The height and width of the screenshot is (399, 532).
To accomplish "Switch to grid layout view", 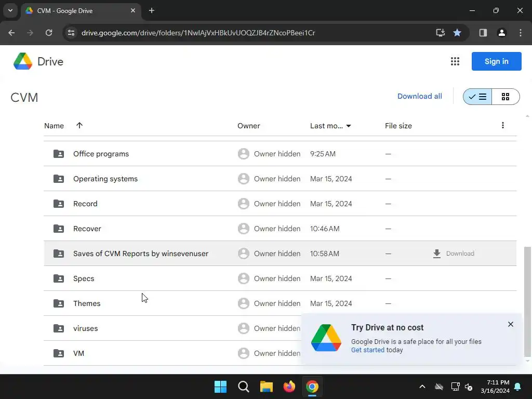I will [506, 97].
